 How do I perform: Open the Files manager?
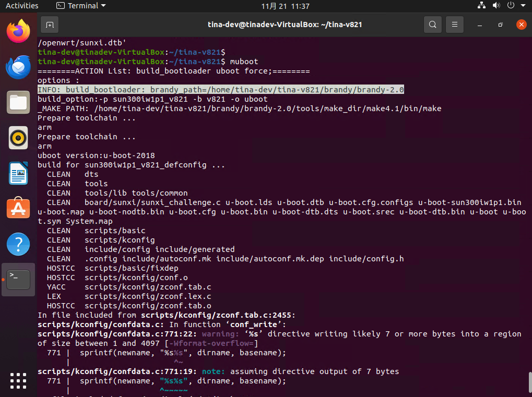point(18,102)
